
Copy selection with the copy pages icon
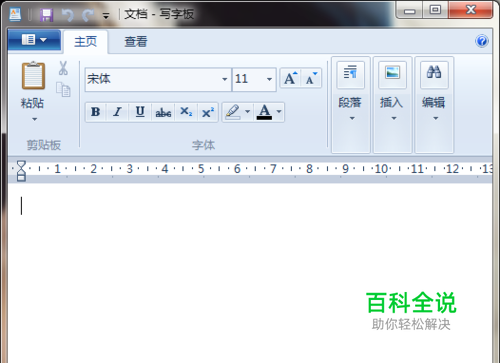click(x=63, y=89)
